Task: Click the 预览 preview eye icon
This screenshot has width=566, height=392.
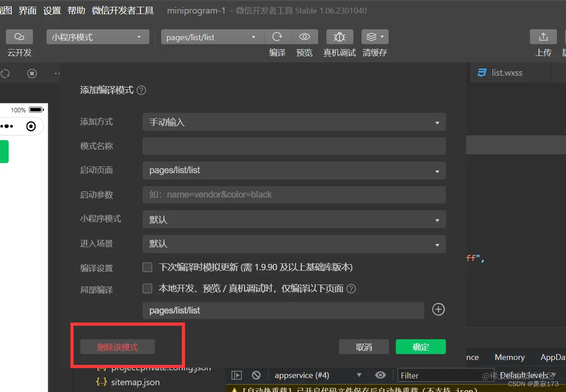Action: click(305, 37)
